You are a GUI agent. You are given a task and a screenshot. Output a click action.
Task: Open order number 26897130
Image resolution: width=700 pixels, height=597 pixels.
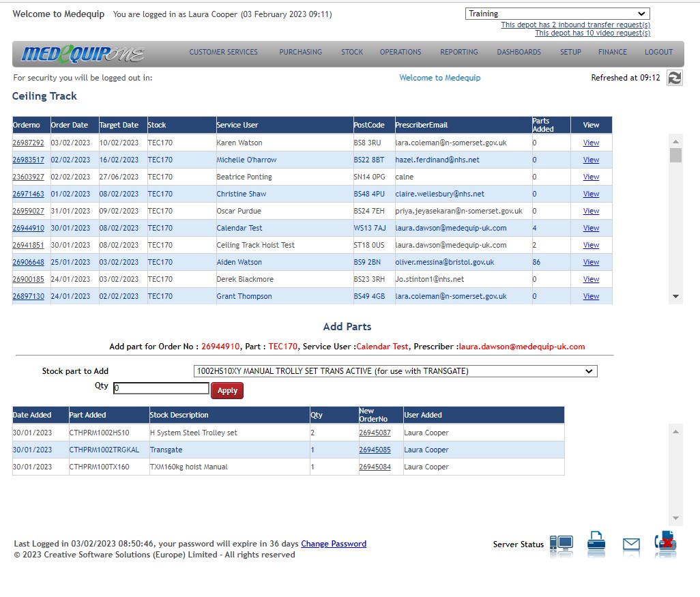click(x=28, y=296)
